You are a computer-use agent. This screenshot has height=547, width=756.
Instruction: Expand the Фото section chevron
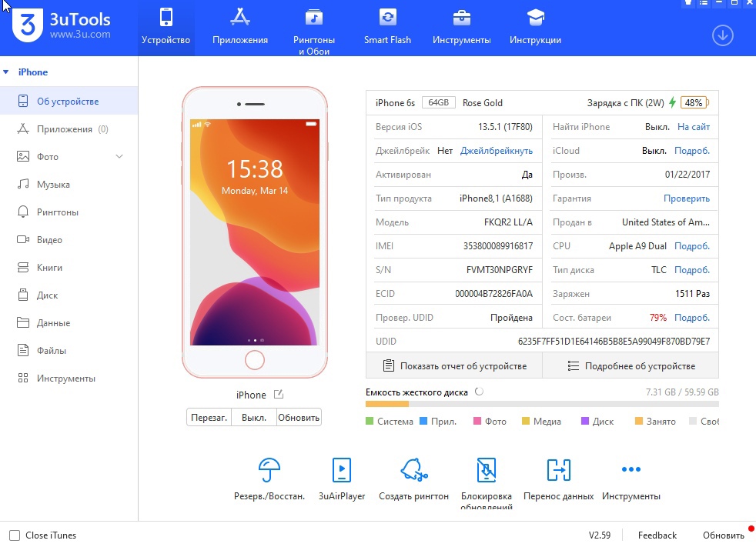tap(119, 157)
